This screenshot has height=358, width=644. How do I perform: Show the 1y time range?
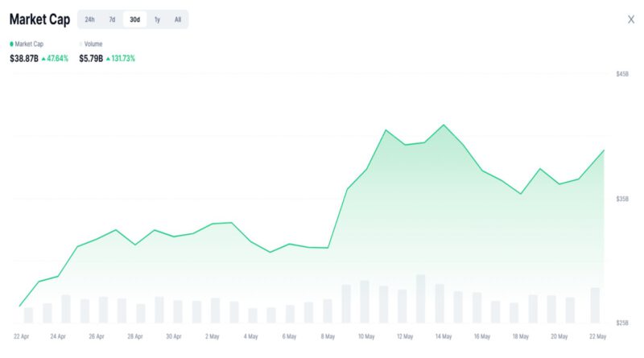coord(157,19)
